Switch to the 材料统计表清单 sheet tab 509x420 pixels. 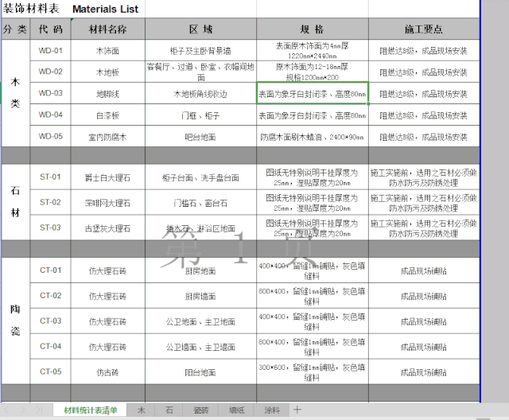pyautogui.click(x=90, y=410)
